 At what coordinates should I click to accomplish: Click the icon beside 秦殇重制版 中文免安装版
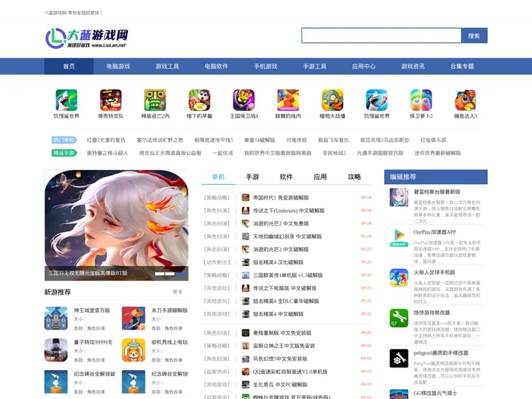245,332
